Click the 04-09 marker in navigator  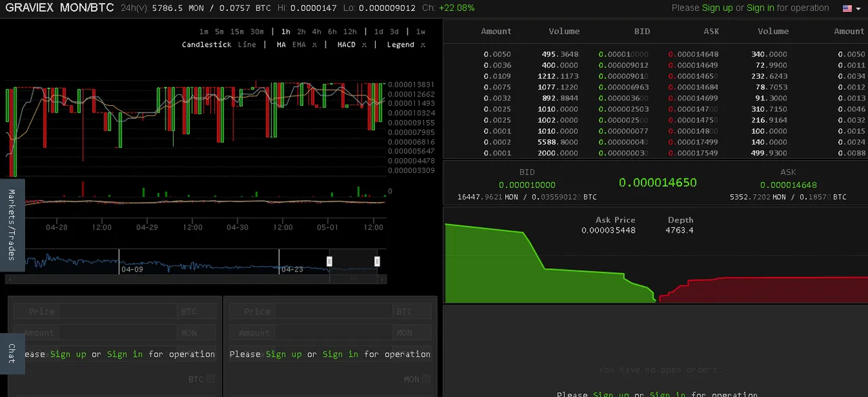[x=132, y=269]
